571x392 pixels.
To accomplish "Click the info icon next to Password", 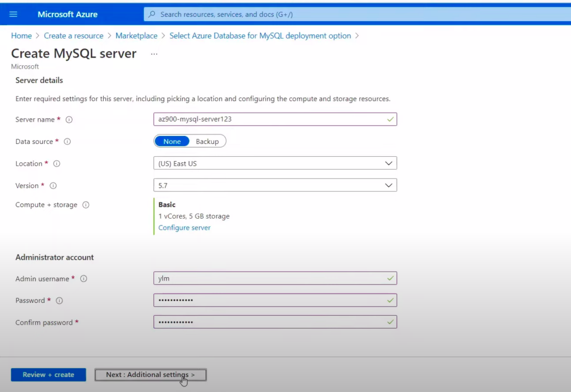I will [59, 301].
